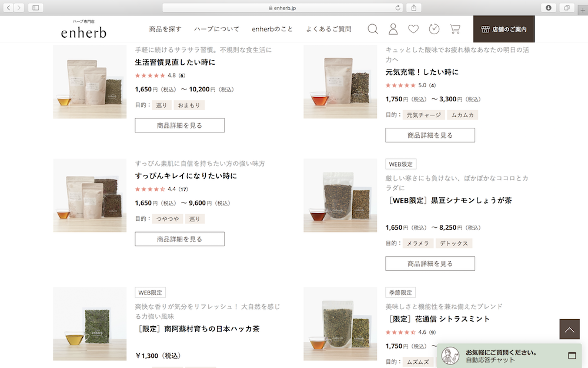Open 元気充電！したい時に product thumbnail

tap(340, 82)
